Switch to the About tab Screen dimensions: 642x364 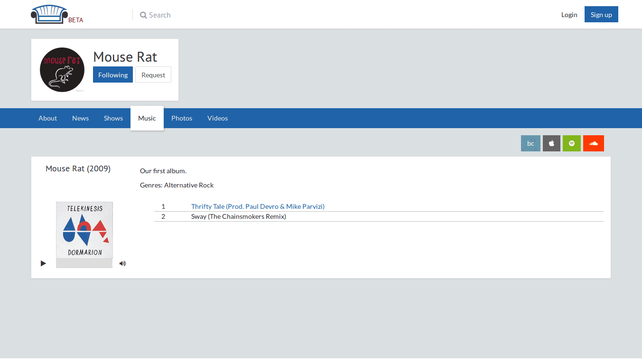point(48,118)
